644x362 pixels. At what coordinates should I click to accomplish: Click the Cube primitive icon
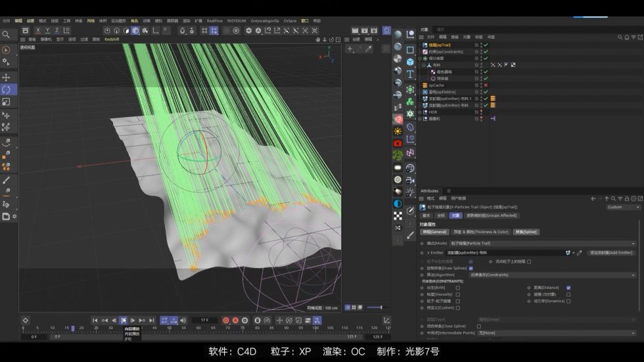click(x=410, y=62)
